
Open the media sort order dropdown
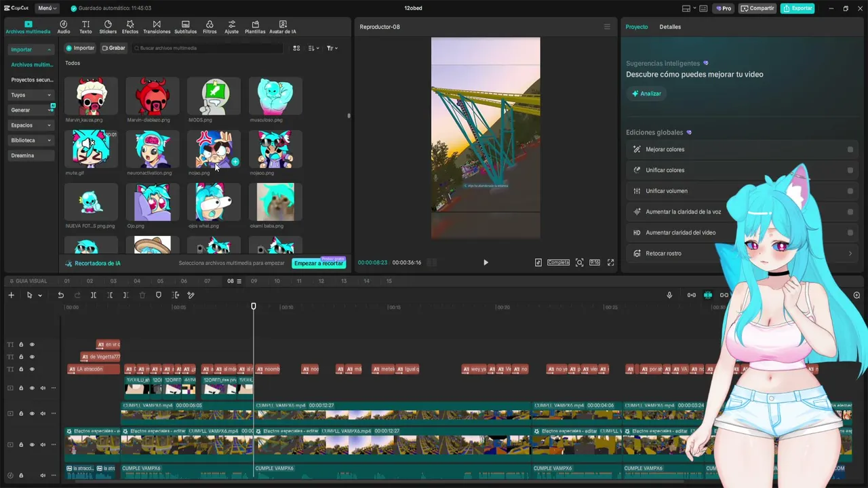tap(313, 48)
